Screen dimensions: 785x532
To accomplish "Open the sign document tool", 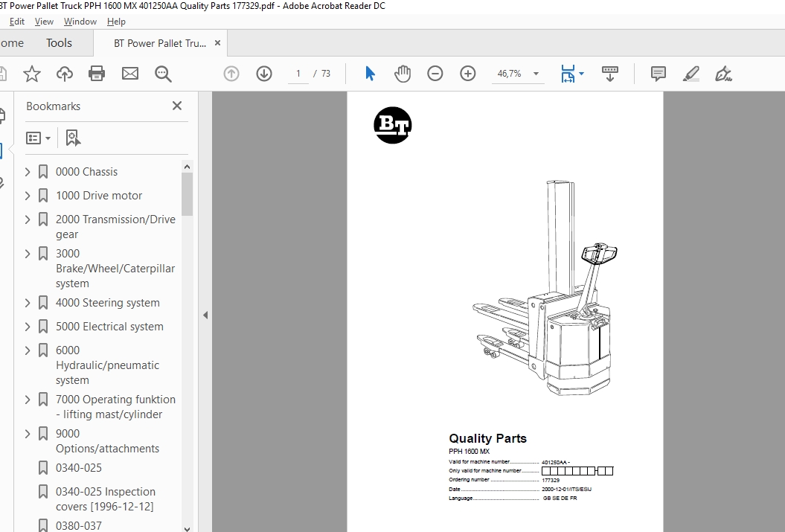I will coord(723,74).
